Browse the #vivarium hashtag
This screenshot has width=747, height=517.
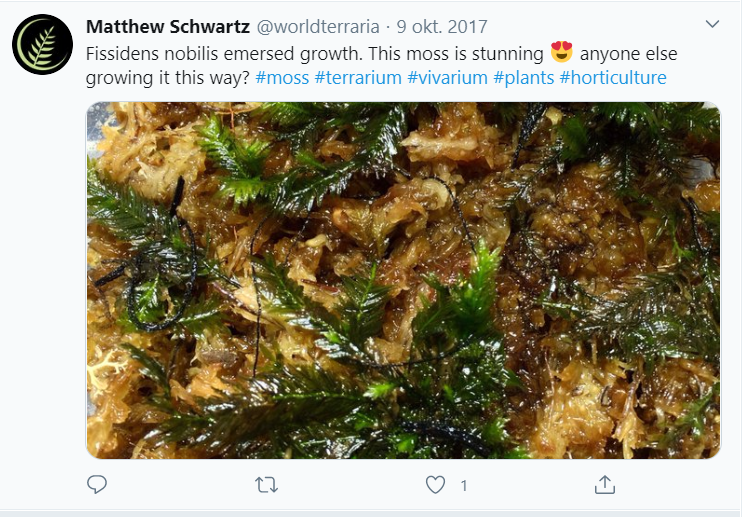(448, 78)
